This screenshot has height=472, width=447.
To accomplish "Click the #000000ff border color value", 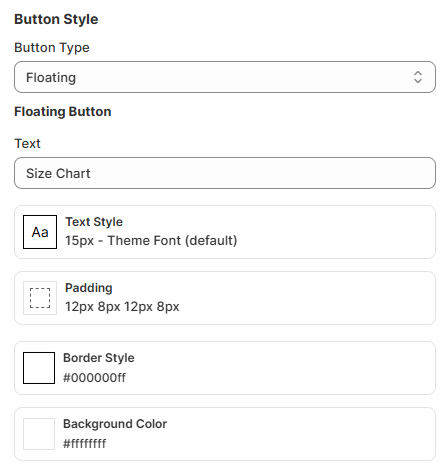I will (x=94, y=378).
